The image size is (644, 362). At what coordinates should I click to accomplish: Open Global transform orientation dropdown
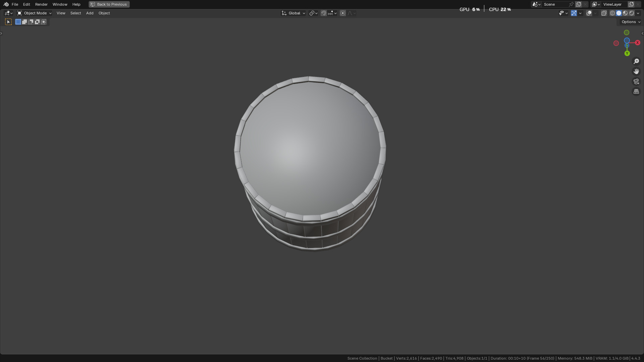click(293, 13)
